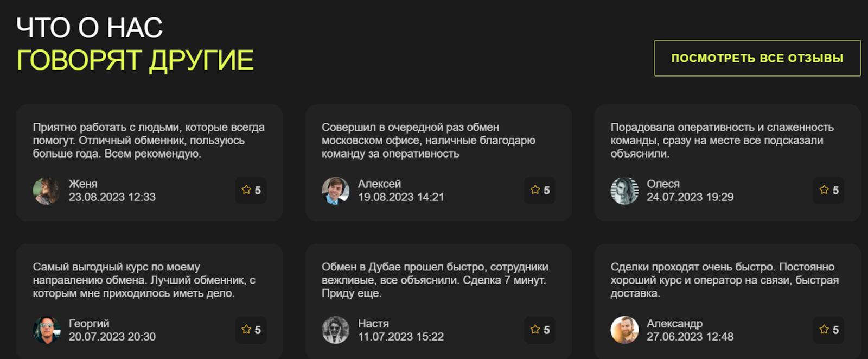This screenshot has height=359, width=868.
Task: Click Александр's avatar image
Action: [624, 330]
